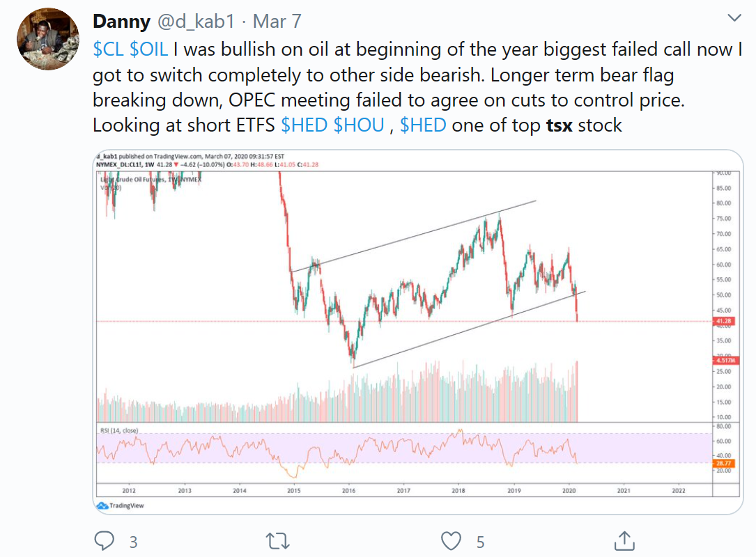Retweet this post using the retweet icon
The width and height of the screenshot is (756, 557).
pyautogui.click(x=279, y=540)
